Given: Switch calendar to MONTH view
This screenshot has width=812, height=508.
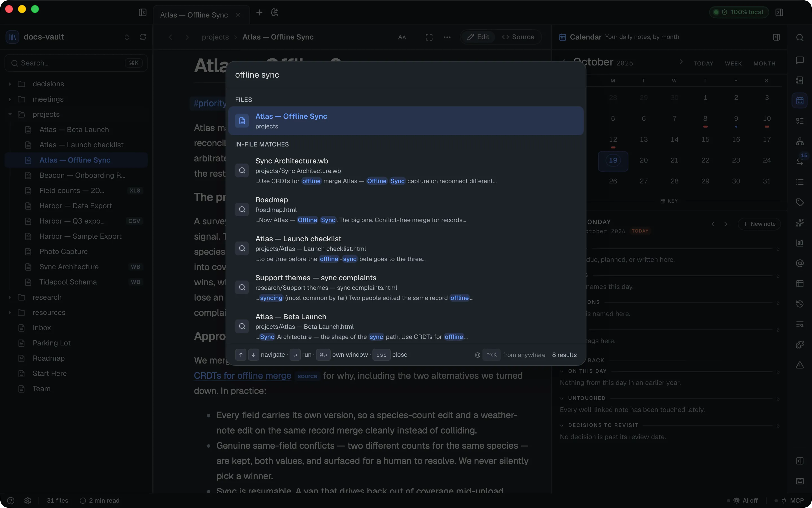Looking at the screenshot, I should (764, 63).
